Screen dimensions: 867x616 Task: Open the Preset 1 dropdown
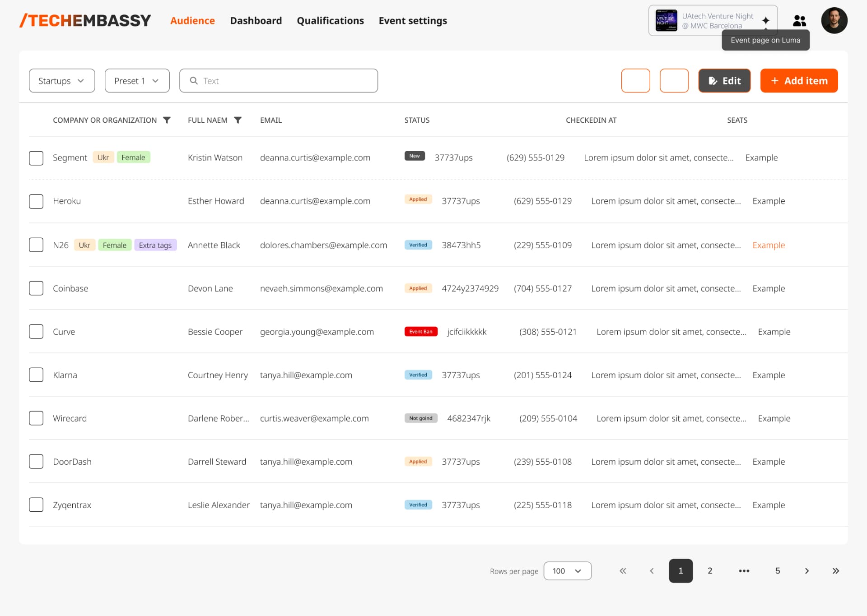137,81
